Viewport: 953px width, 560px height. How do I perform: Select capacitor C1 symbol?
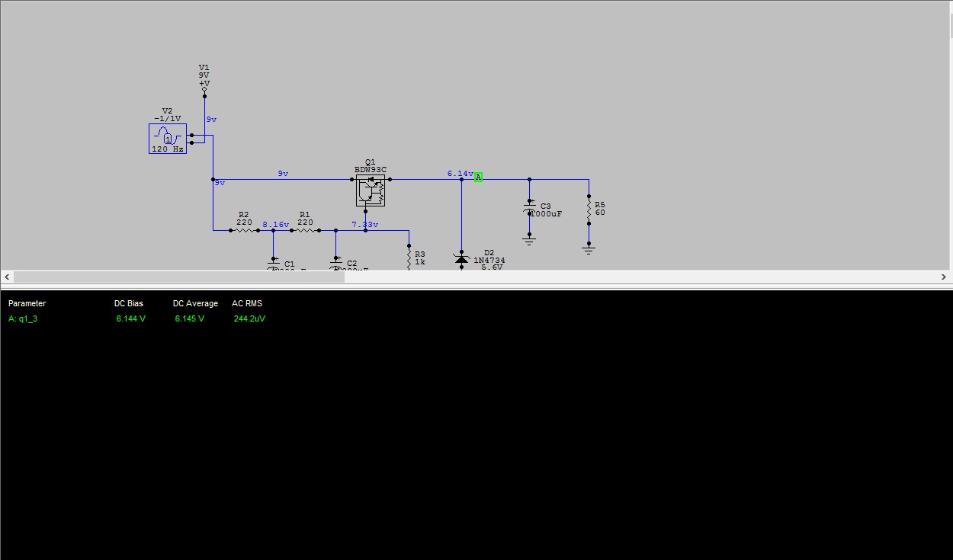click(x=273, y=265)
